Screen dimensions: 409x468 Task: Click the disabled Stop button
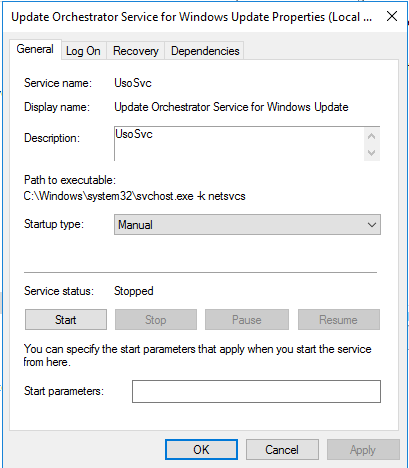[x=156, y=320]
